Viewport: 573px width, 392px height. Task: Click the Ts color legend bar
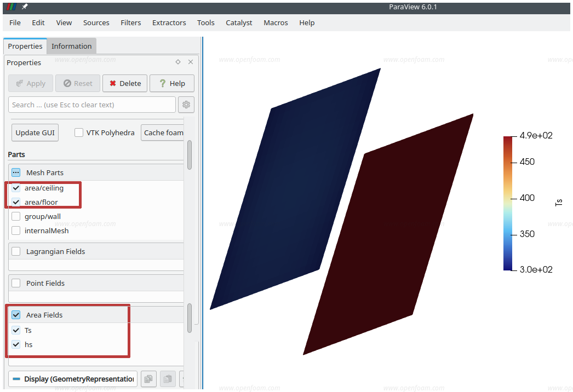508,203
